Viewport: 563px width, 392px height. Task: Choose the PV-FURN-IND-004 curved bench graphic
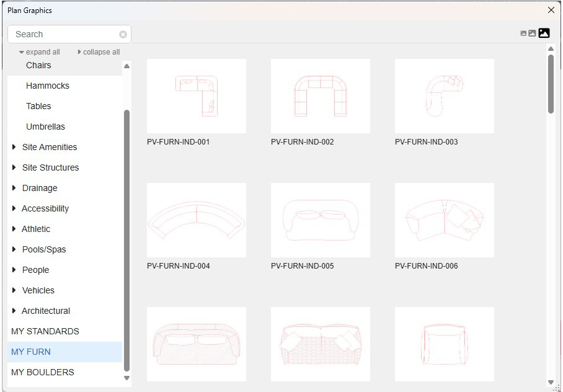point(196,220)
